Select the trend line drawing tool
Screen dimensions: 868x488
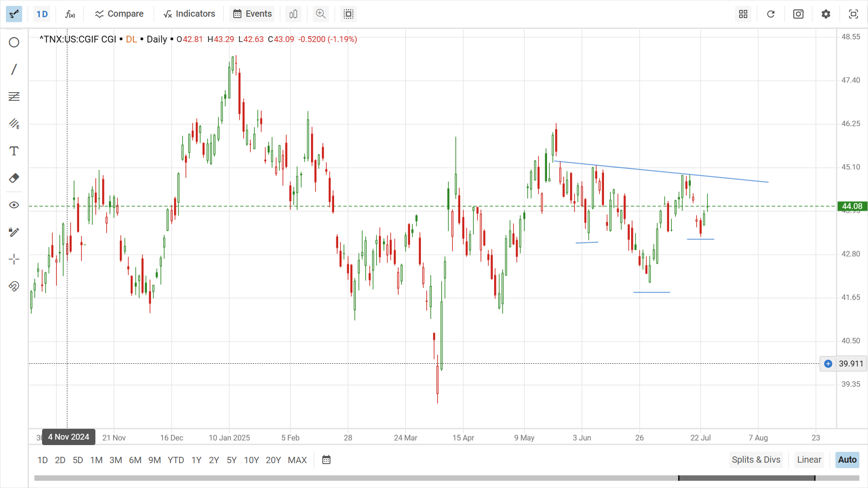[x=14, y=70]
